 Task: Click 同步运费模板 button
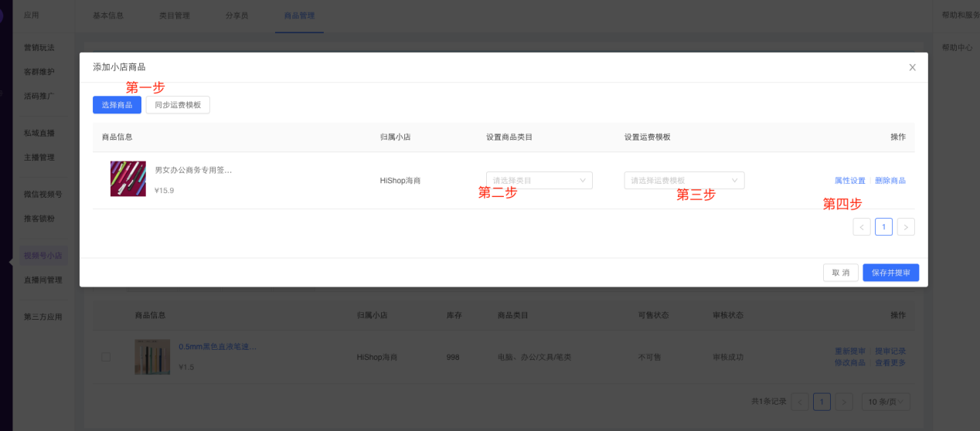(178, 105)
